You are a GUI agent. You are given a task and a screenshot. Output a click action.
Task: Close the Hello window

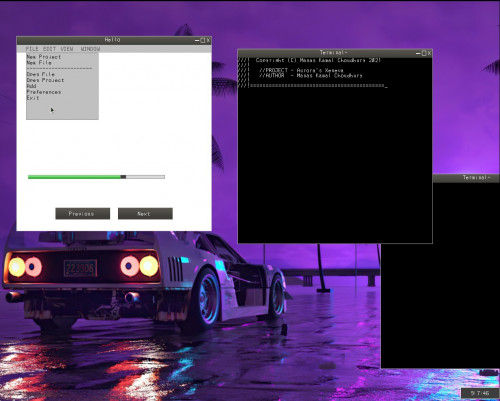[x=208, y=40]
